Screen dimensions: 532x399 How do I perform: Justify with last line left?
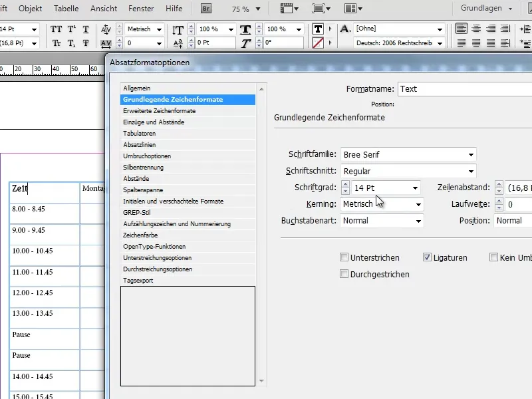[461, 43]
